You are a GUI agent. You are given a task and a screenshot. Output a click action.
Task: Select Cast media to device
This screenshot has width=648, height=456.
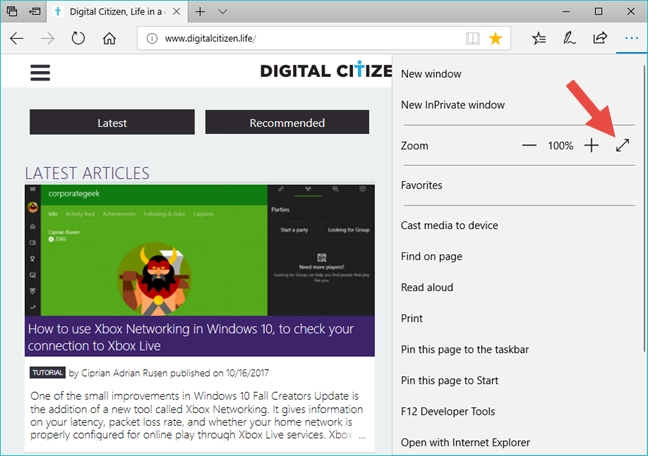449,225
